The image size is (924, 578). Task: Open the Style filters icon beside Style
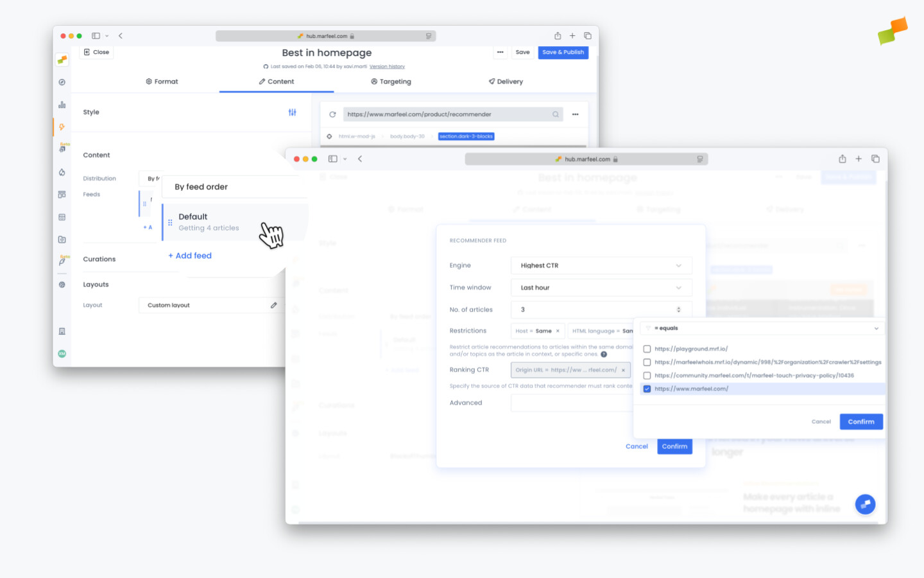(x=292, y=112)
